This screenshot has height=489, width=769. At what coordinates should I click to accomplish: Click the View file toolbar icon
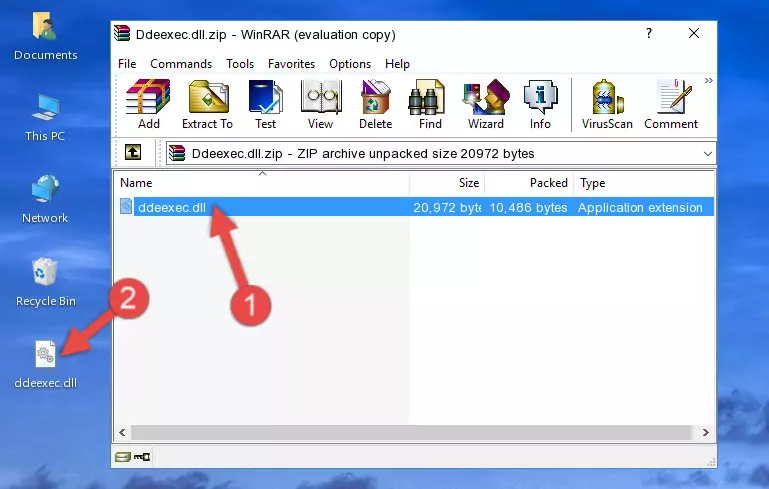(321, 104)
